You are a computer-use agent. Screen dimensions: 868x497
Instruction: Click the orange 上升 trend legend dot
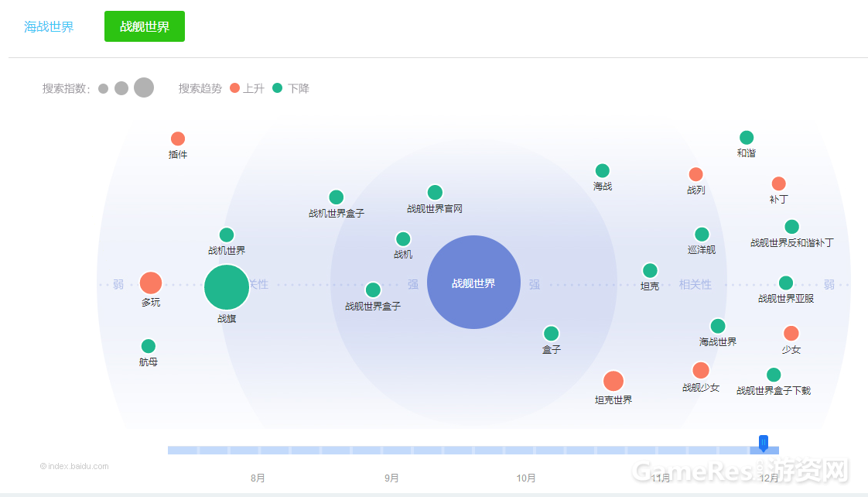click(234, 88)
